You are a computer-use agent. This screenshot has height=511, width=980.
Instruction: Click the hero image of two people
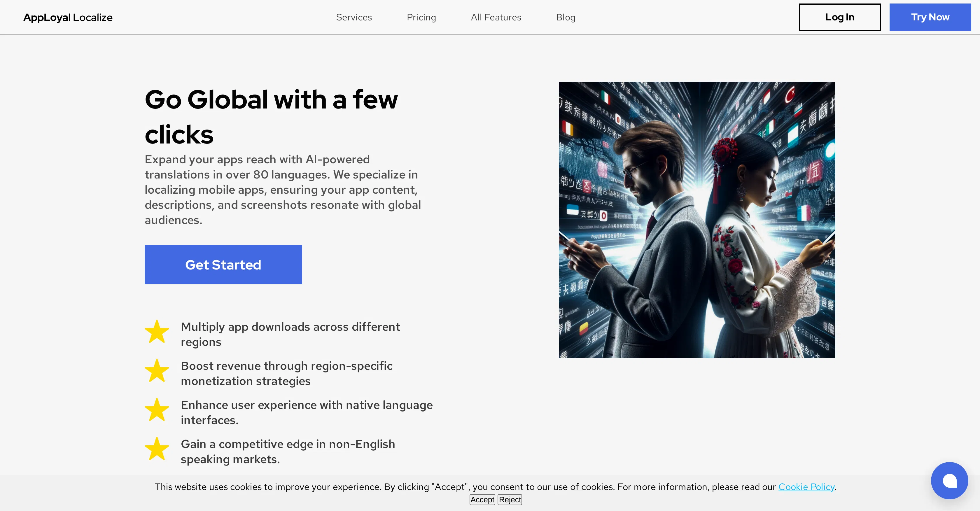click(696, 220)
